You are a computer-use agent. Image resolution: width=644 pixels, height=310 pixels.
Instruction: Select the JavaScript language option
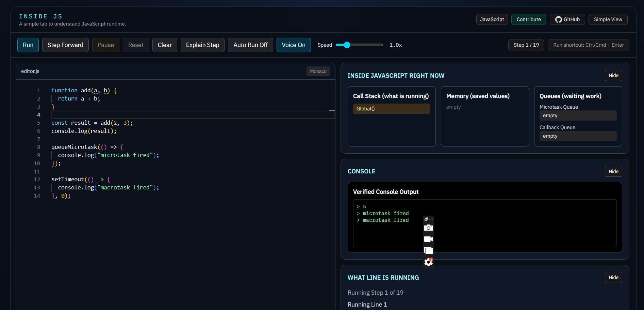(x=492, y=19)
